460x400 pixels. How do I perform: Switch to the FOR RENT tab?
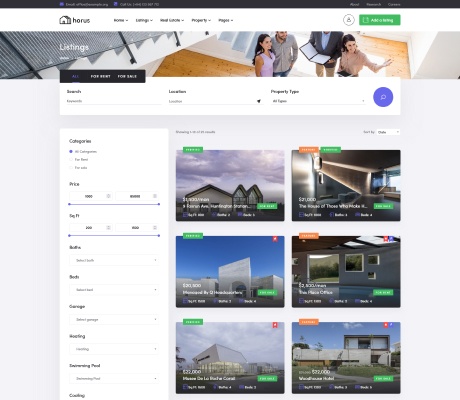point(100,76)
